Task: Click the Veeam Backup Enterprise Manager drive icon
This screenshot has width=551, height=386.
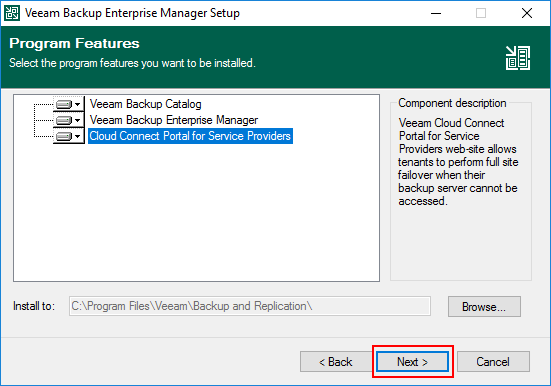Action: (x=64, y=120)
